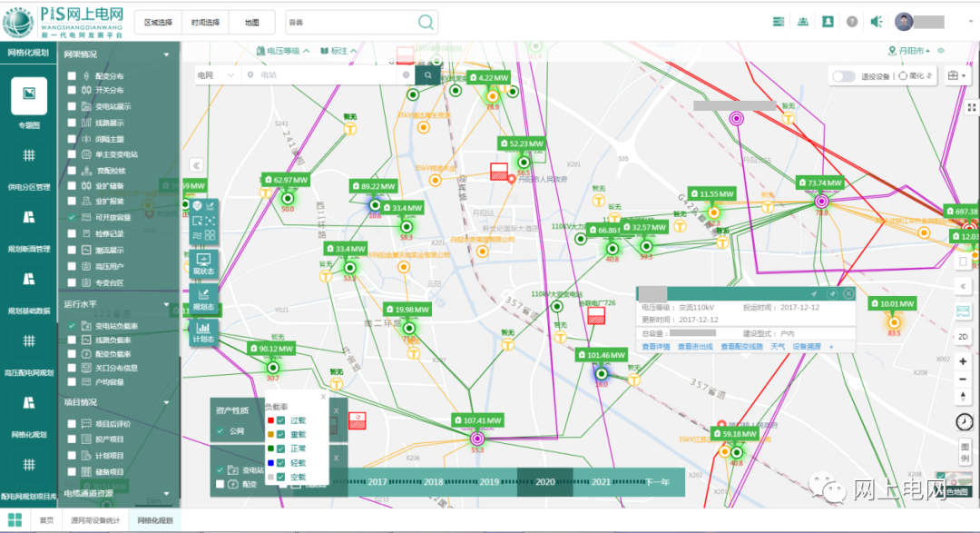This screenshot has width=980, height=533.
Task: Open the 电压等级 dropdown
Action: tap(283, 51)
